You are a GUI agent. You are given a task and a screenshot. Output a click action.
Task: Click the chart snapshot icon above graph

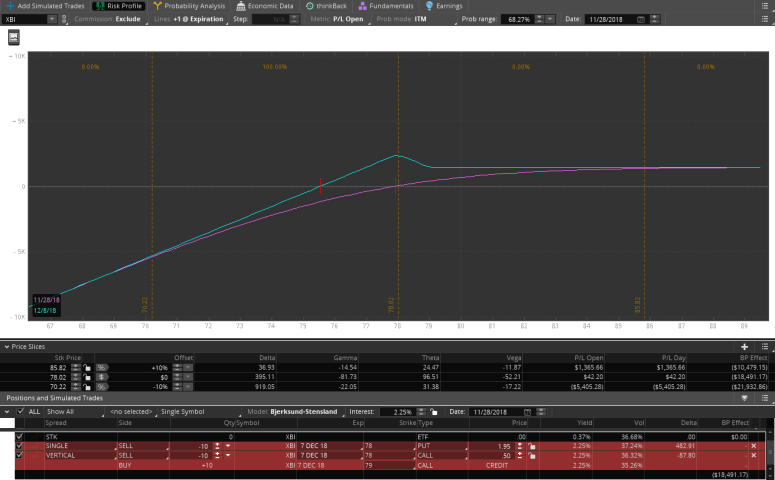pos(14,37)
